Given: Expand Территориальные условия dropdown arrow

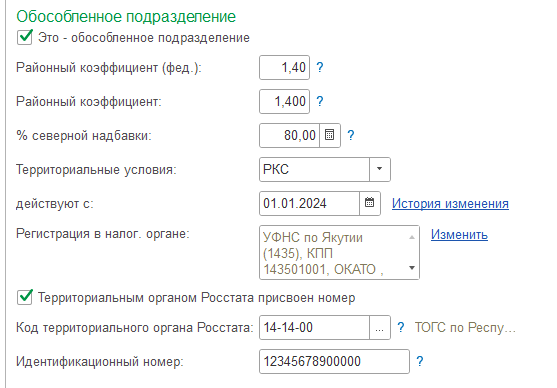Looking at the screenshot, I should point(379,169).
